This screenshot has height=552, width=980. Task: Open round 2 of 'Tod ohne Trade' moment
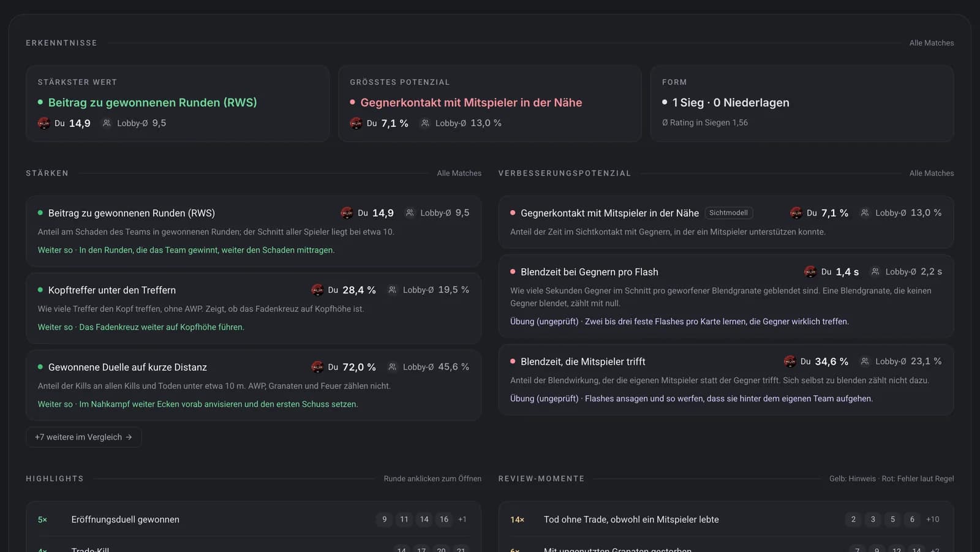click(853, 519)
